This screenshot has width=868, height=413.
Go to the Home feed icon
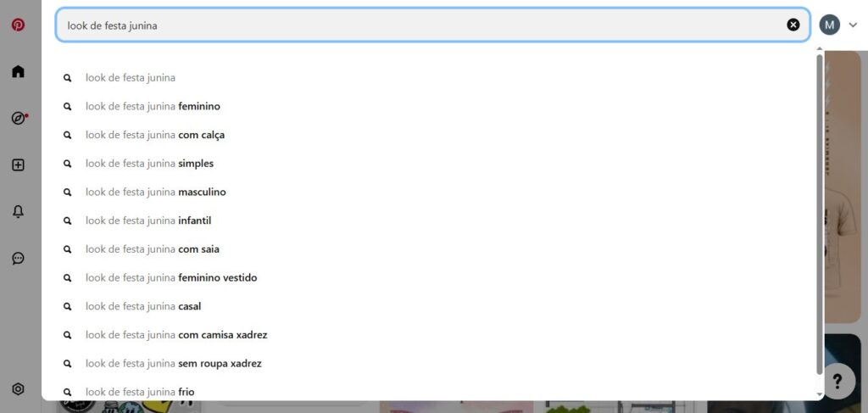19,71
